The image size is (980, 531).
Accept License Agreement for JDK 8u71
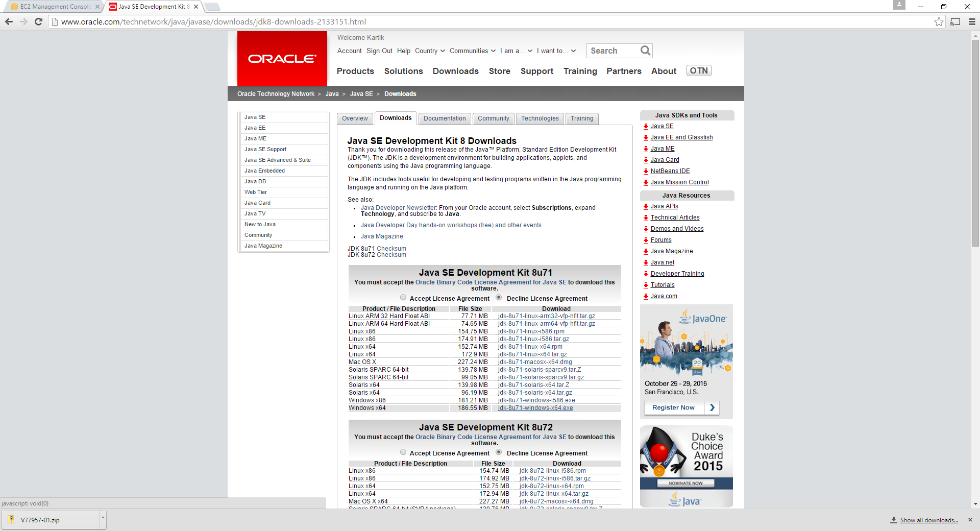403,297
